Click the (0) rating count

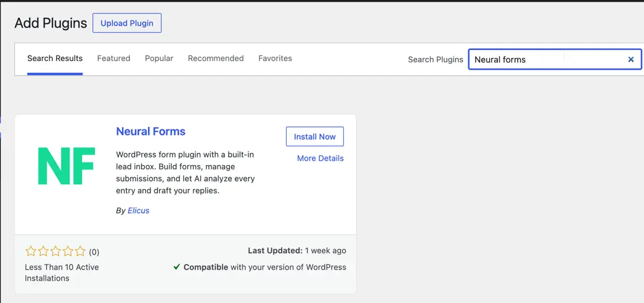[94, 252]
